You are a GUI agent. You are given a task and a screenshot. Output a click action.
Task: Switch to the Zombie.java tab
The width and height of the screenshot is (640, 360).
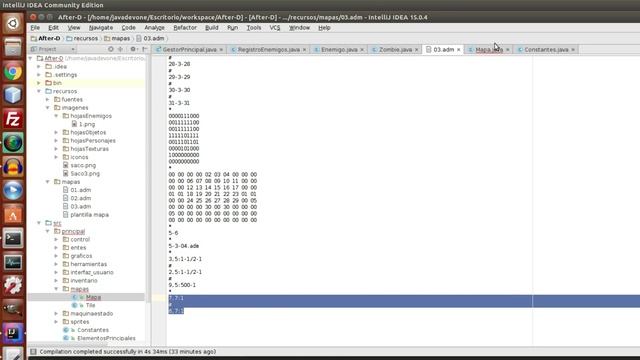[x=395, y=49]
